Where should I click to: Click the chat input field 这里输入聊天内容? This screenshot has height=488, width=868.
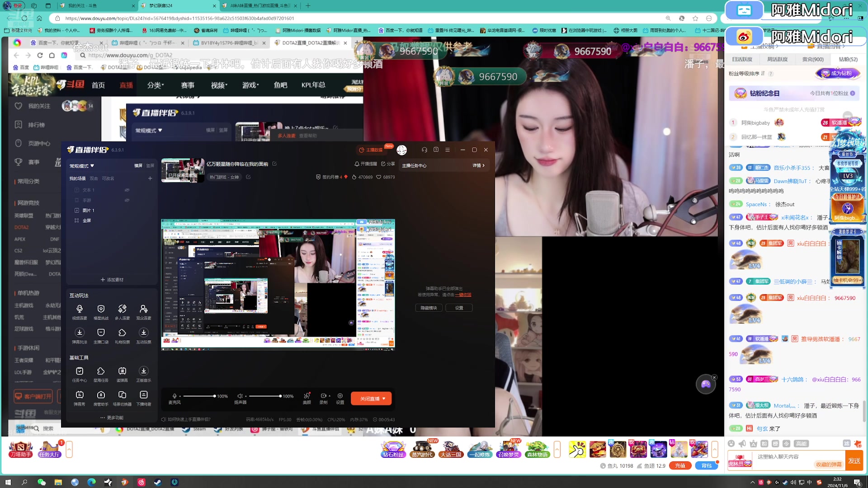(x=798, y=457)
